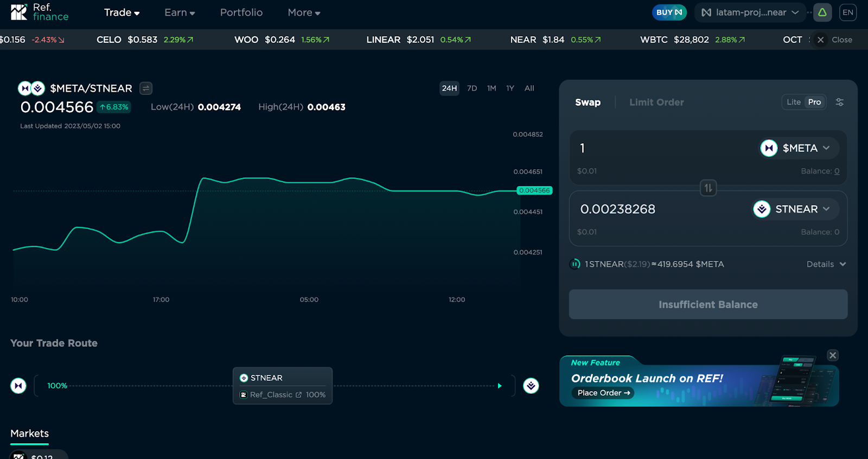
Task: Expand the swap Details section
Action: point(826,264)
